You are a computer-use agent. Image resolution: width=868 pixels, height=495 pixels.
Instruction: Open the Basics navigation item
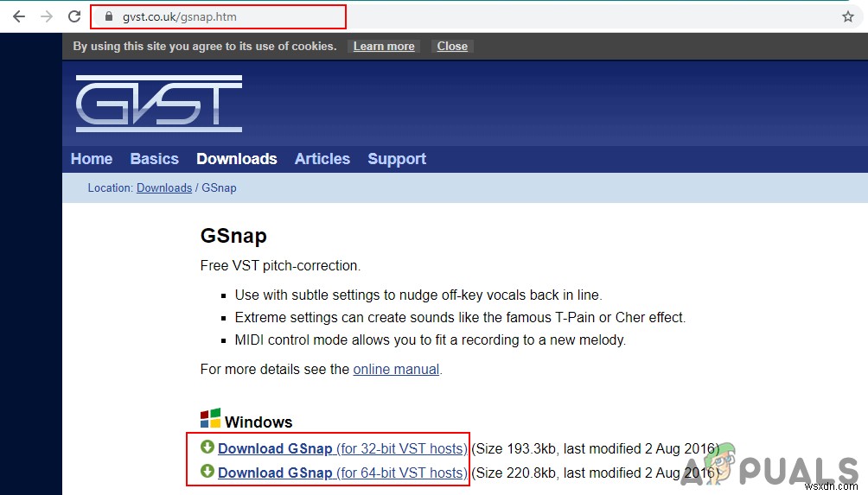pos(155,159)
